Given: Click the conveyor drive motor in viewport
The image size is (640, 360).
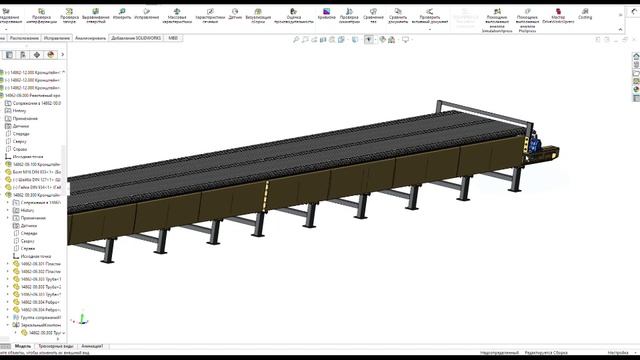Looking at the screenshot, I should 535,144.
